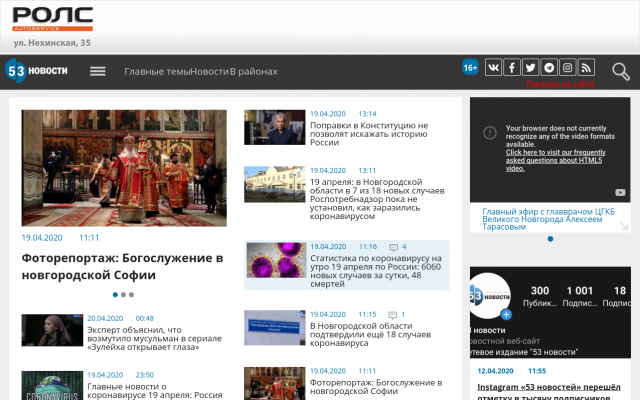Open the RSS feed icon

[586, 67]
